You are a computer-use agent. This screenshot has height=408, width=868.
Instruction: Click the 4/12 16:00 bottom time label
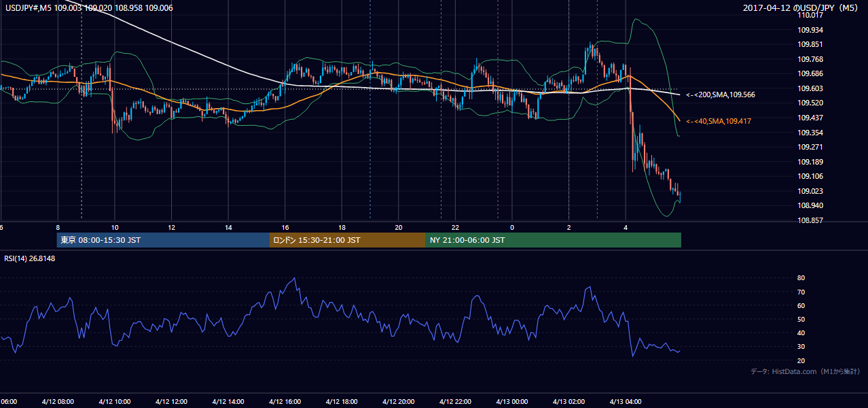(x=285, y=402)
